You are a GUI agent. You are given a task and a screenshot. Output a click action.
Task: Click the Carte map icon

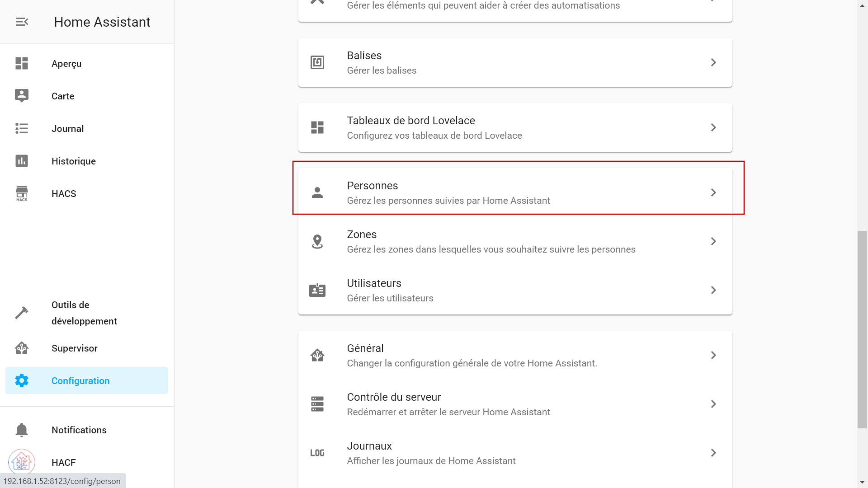(x=22, y=96)
